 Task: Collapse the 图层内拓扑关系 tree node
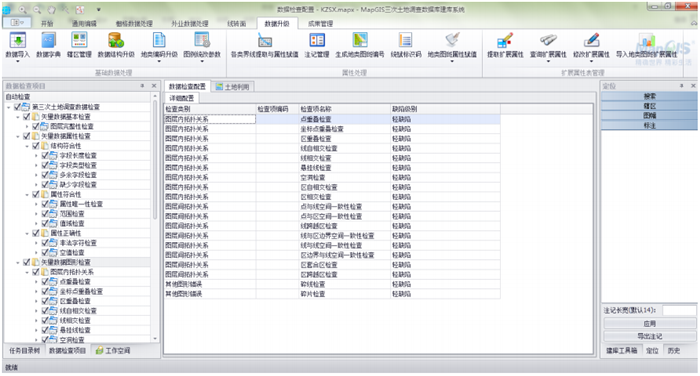[27, 272]
